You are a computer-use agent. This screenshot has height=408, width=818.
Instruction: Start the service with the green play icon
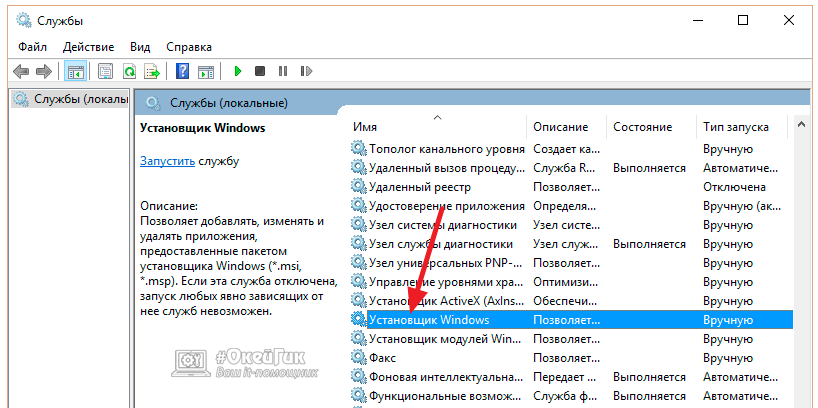[x=238, y=71]
